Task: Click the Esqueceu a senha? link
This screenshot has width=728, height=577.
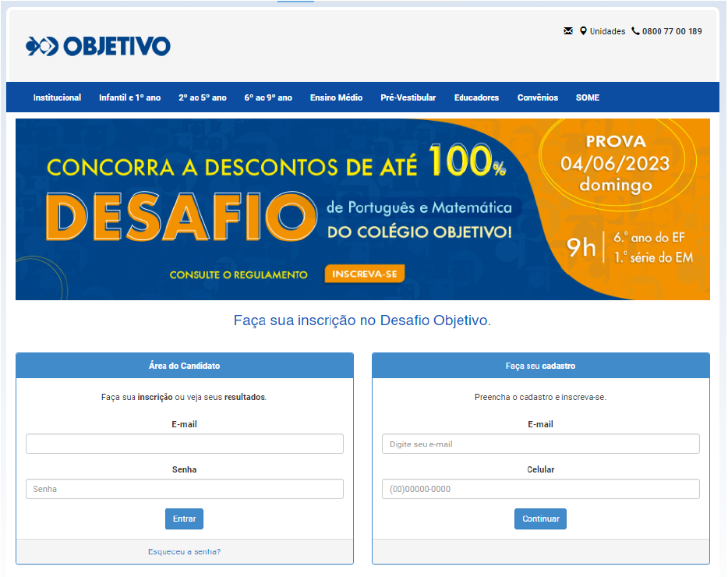Action: (184, 551)
